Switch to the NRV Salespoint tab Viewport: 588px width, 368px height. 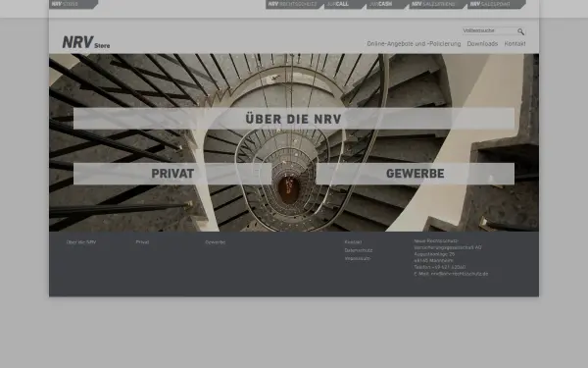coord(497,4)
